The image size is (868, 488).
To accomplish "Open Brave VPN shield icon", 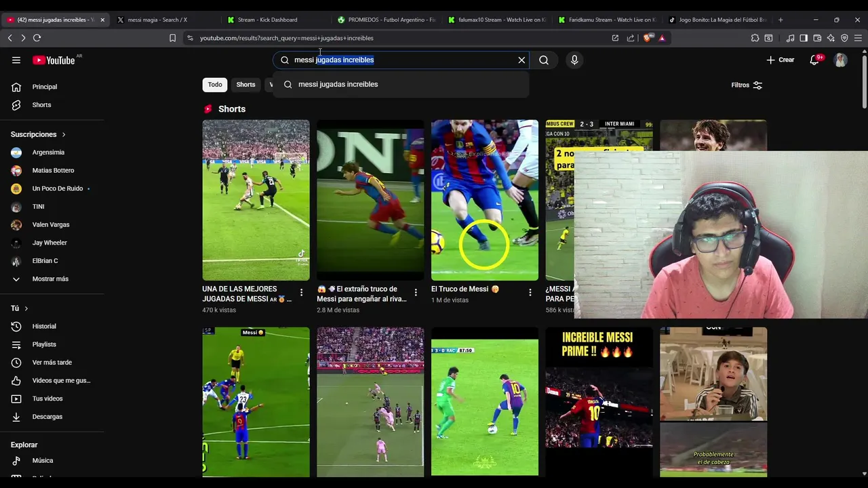I will 844,38.
